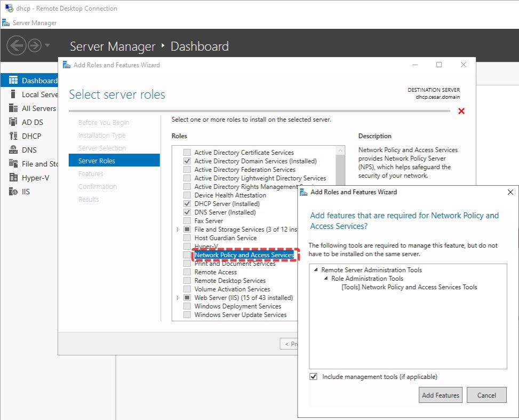Select All Servers in navigation pane
Viewport: 519px width, 420px height.
(x=38, y=108)
